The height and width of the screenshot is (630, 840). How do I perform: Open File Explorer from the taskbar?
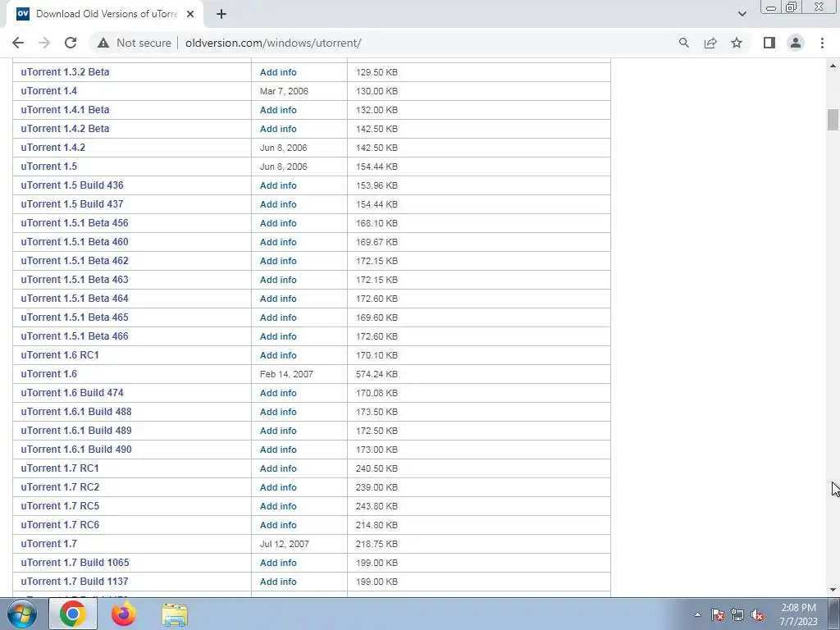[x=175, y=614]
